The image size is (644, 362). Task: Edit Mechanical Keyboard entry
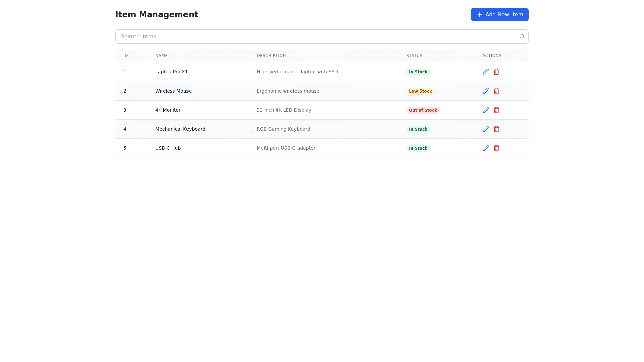click(x=485, y=129)
